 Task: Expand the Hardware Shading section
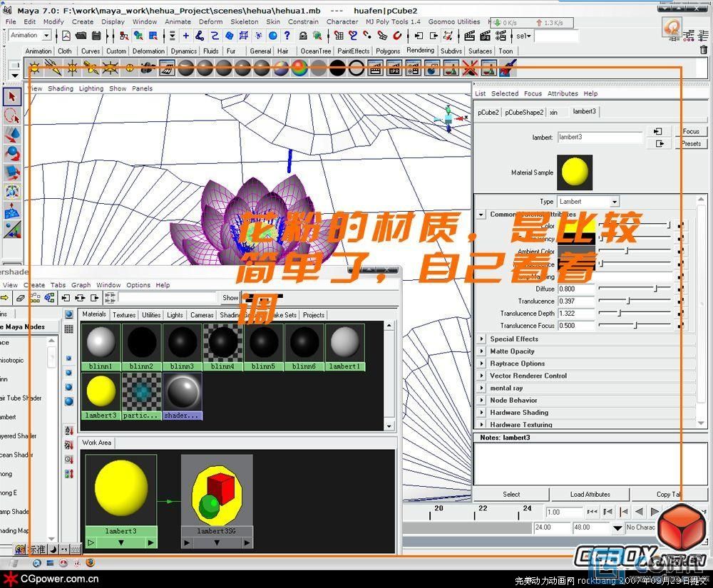pyautogui.click(x=481, y=413)
